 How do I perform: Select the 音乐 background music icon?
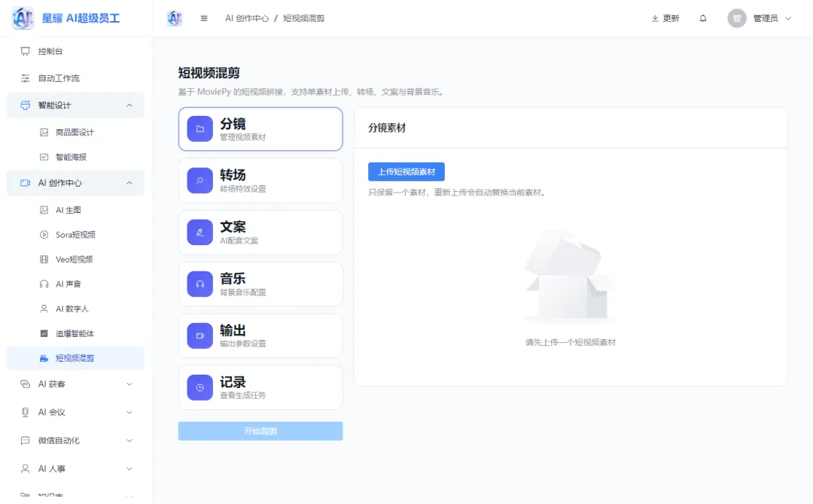(199, 284)
